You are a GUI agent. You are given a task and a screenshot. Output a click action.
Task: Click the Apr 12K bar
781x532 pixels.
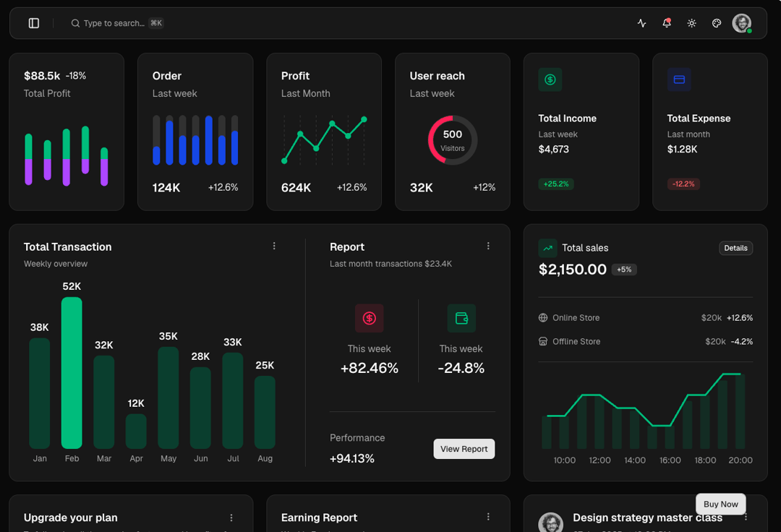[x=136, y=431]
